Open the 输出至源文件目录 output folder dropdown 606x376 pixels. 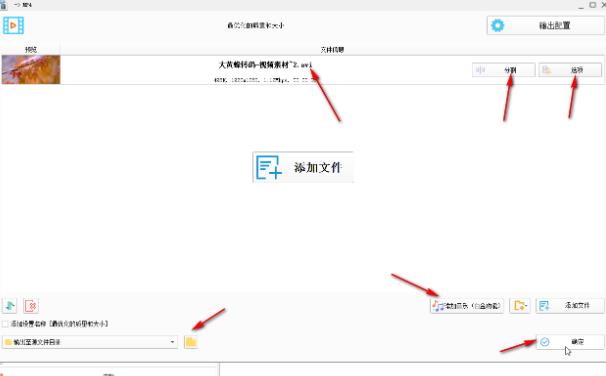(90, 342)
